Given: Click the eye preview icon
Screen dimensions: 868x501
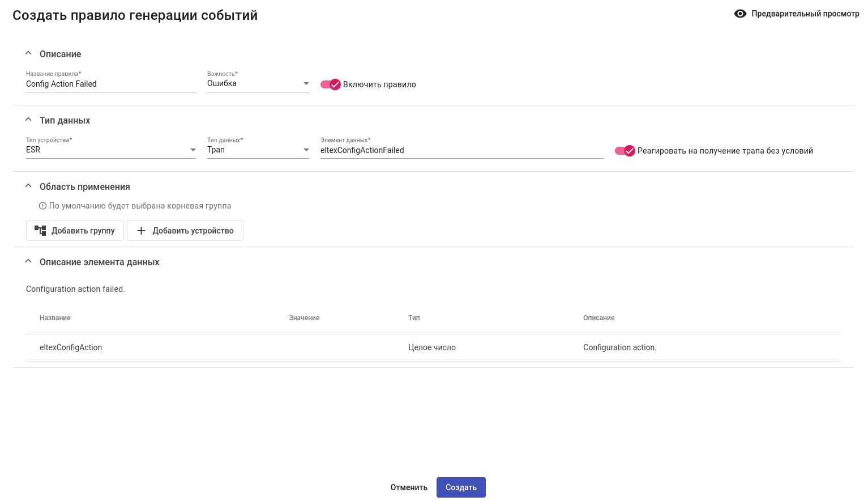Looking at the screenshot, I should pos(740,14).
